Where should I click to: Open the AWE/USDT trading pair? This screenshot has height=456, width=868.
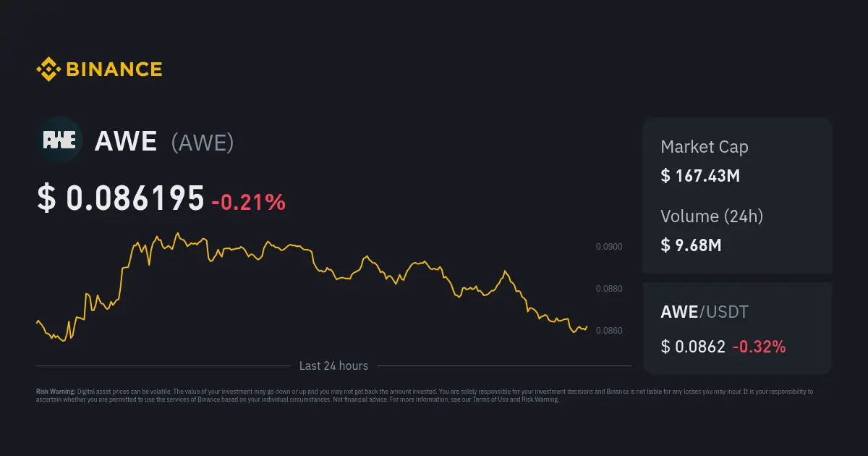pyautogui.click(x=704, y=312)
